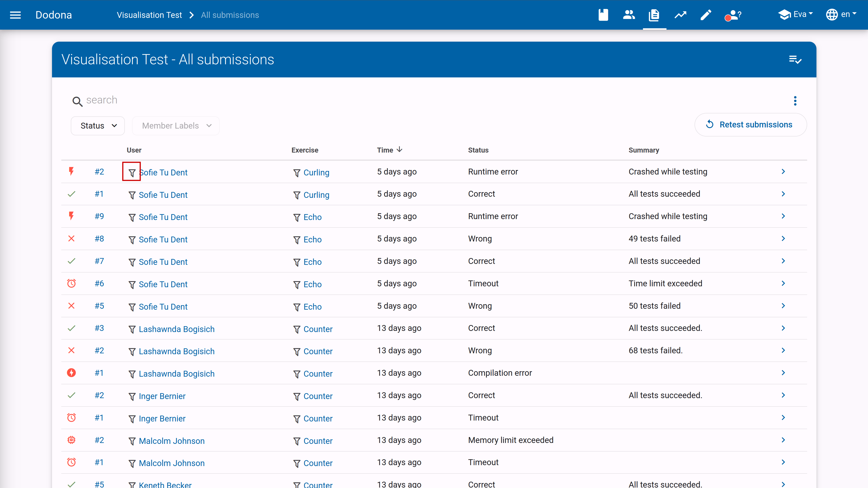Filter by Inger Bernier in #2 Correct row
This screenshot has height=488, width=868.
pos(132,396)
